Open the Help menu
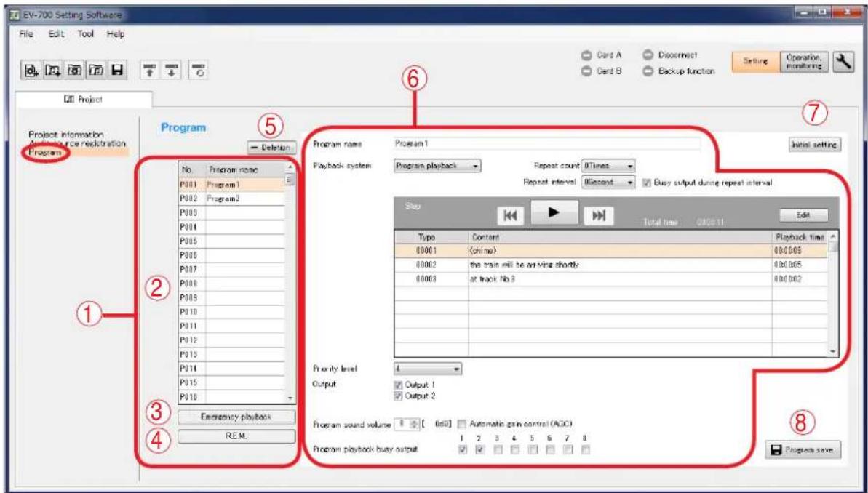The image size is (868, 493). pyautogui.click(x=116, y=34)
